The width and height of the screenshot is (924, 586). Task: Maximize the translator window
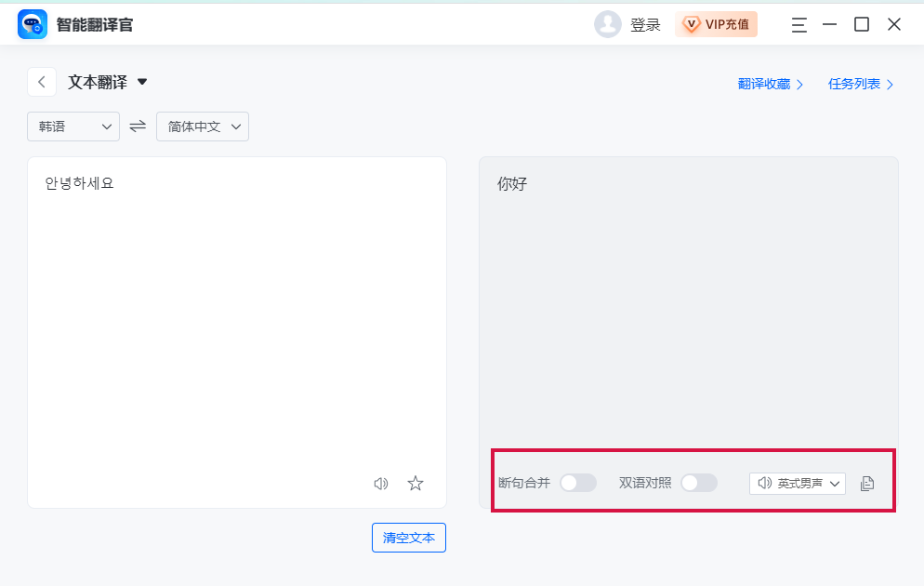862,24
